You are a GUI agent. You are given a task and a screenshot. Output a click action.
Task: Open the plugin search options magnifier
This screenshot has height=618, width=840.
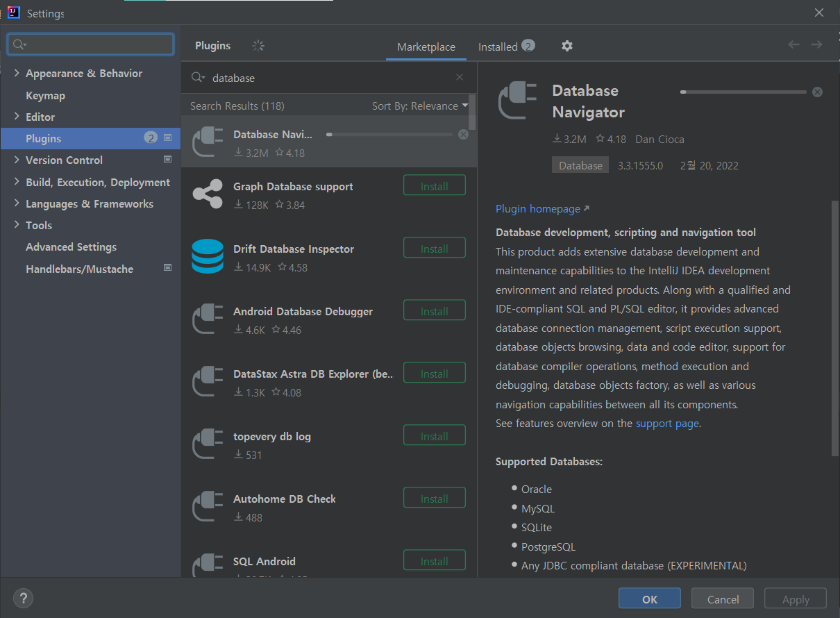pos(199,78)
